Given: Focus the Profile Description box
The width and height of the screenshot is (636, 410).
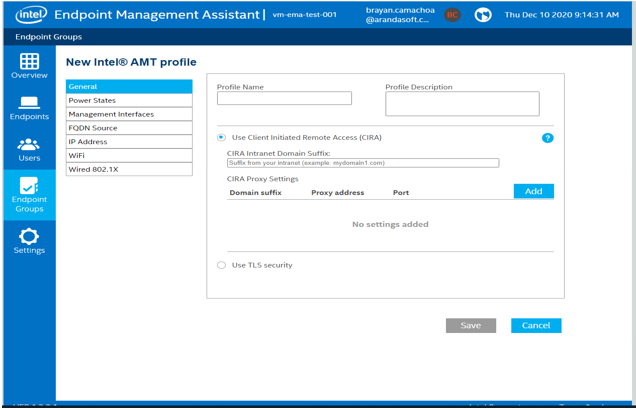Looking at the screenshot, I should [462, 104].
